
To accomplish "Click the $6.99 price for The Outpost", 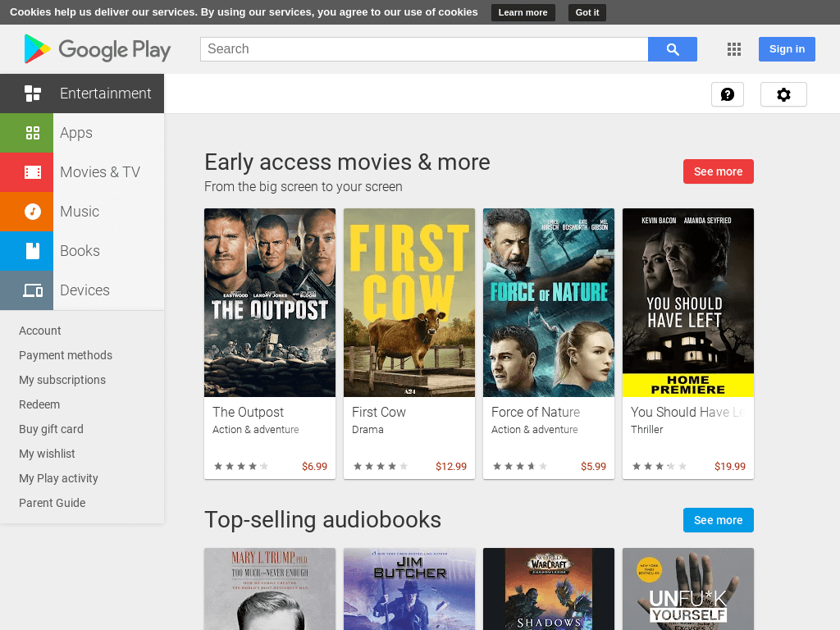I will pos(314,467).
